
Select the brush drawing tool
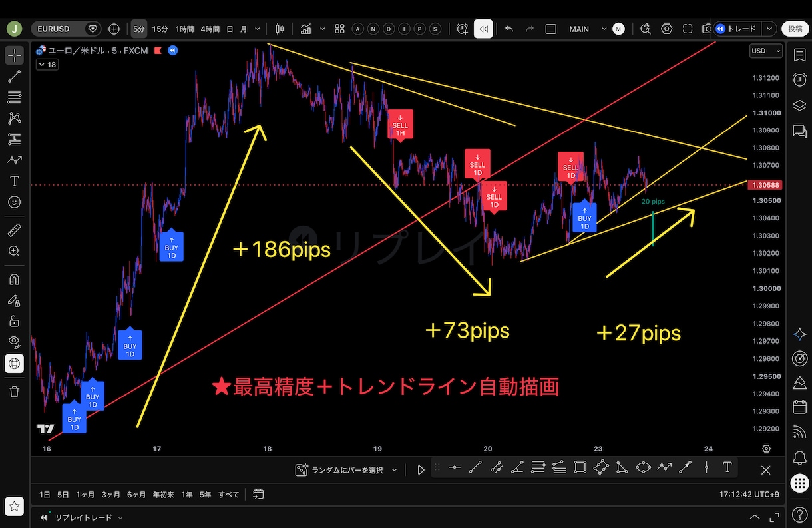pos(14,160)
